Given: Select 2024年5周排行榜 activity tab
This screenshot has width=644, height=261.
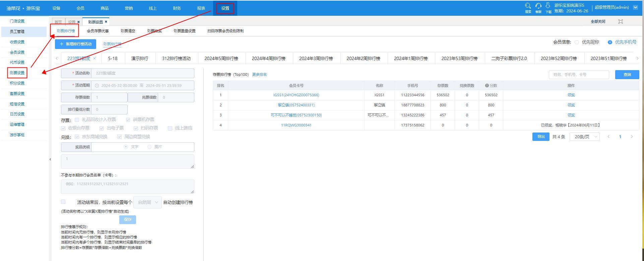Looking at the screenshot, I should [221, 58].
